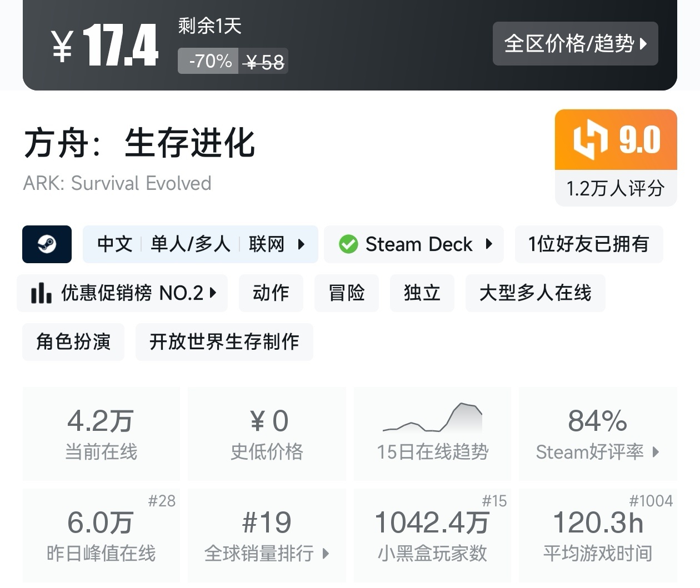The height and width of the screenshot is (588, 700).
Task: Click the green Steam Deck verified checkmark
Action: coord(348,244)
